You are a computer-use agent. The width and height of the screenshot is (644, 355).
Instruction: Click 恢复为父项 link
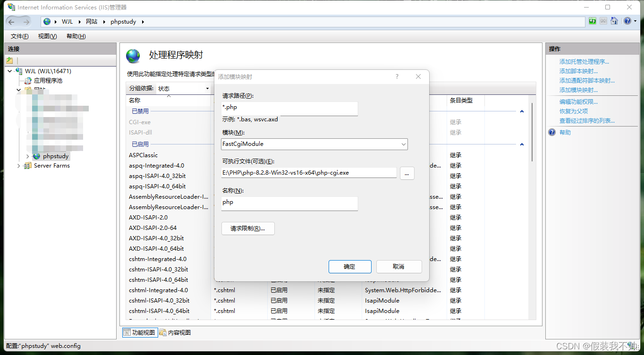574,111
